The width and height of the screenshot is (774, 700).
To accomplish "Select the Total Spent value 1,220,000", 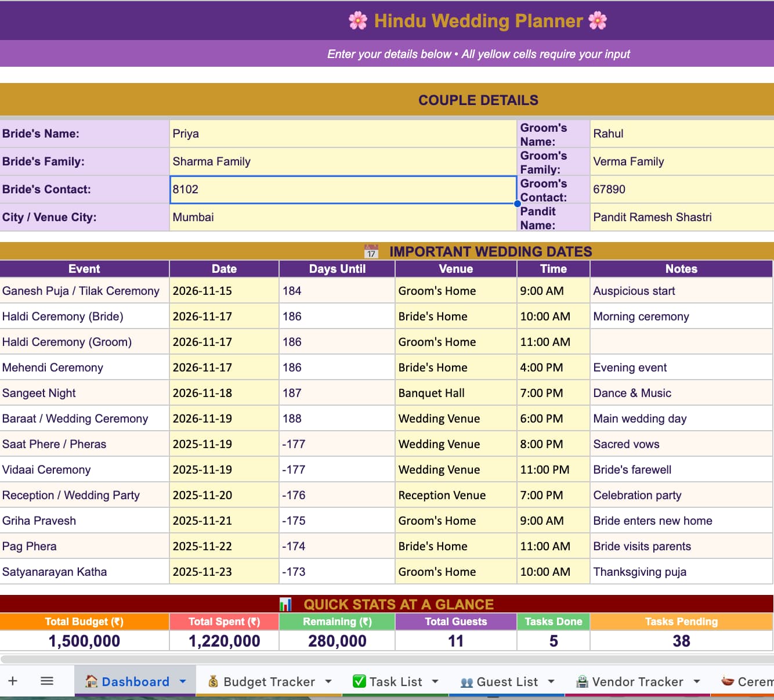I will (224, 641).
